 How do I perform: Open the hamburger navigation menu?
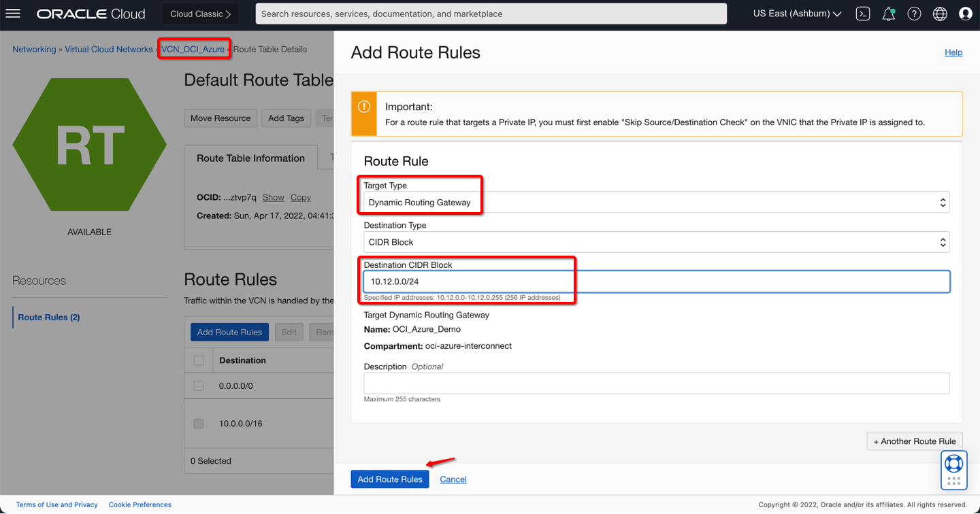point(13,14)
